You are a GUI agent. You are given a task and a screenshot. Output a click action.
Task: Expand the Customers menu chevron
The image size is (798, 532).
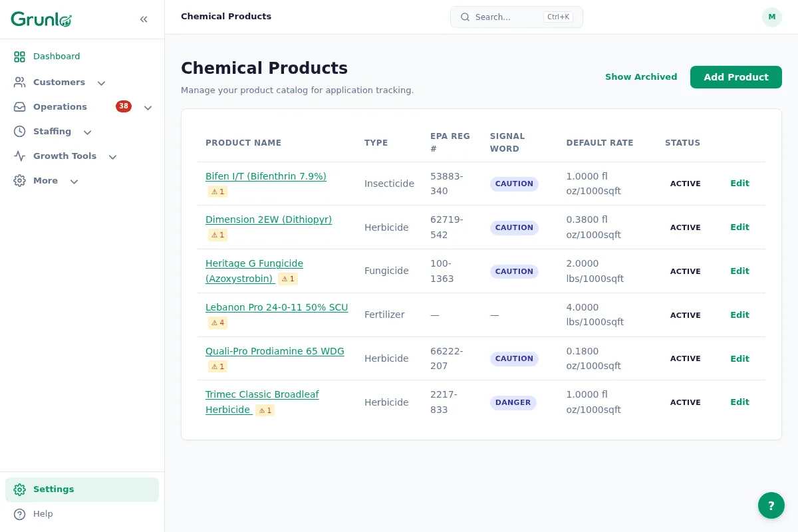pyautogui.click(x=101, y=83)
